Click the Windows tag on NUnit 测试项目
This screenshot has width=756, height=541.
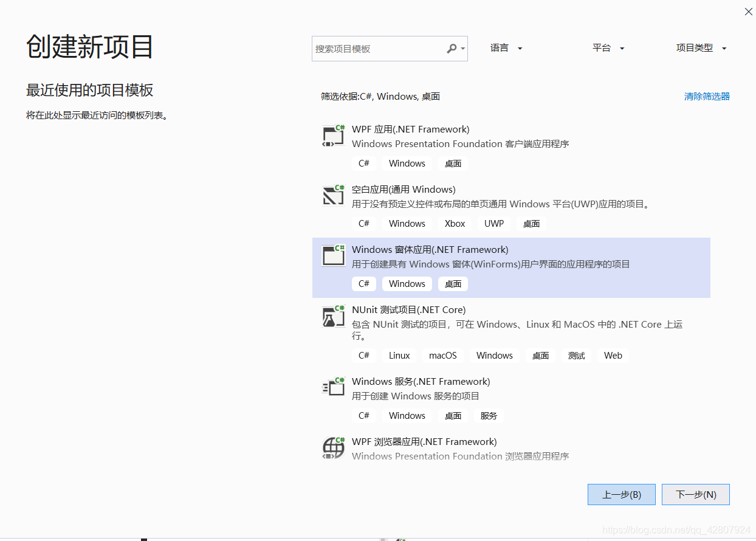[x=495, y=356]
